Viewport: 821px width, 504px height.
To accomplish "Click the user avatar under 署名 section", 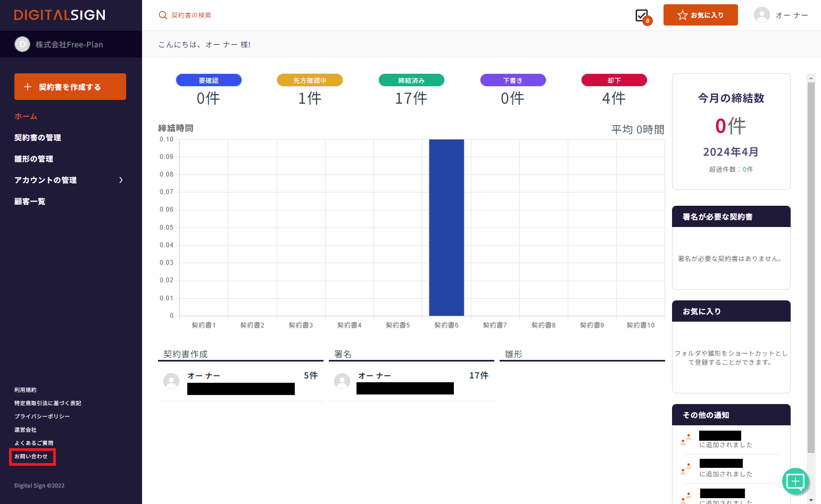I will click(342, 381).
